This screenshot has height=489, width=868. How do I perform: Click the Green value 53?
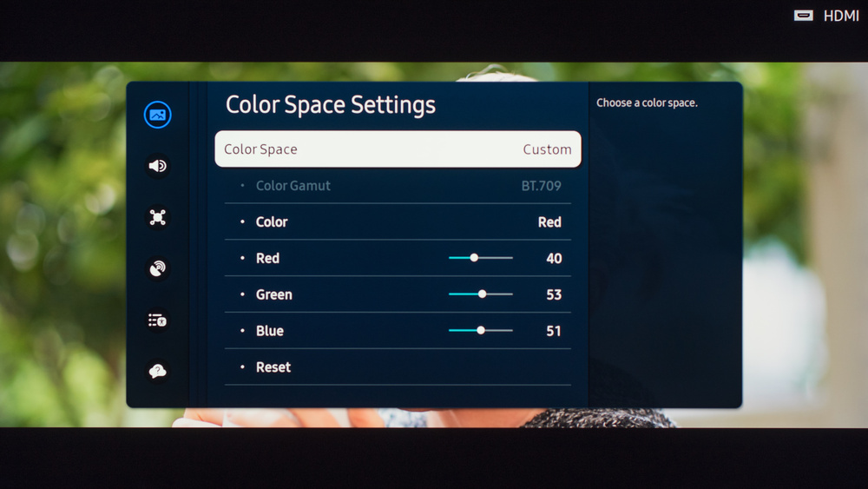click(x=554, y=294)
